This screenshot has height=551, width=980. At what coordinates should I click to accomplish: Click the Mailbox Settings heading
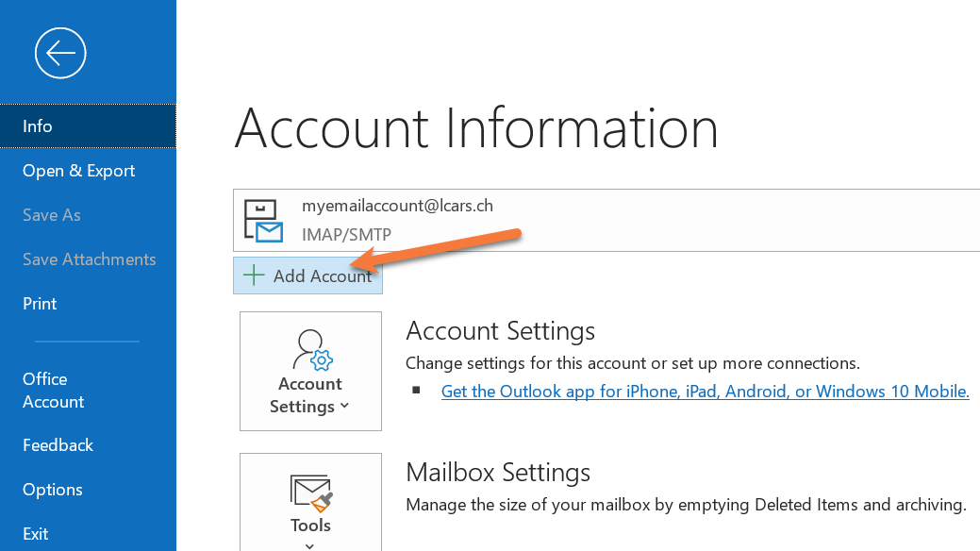pos(498,472)
